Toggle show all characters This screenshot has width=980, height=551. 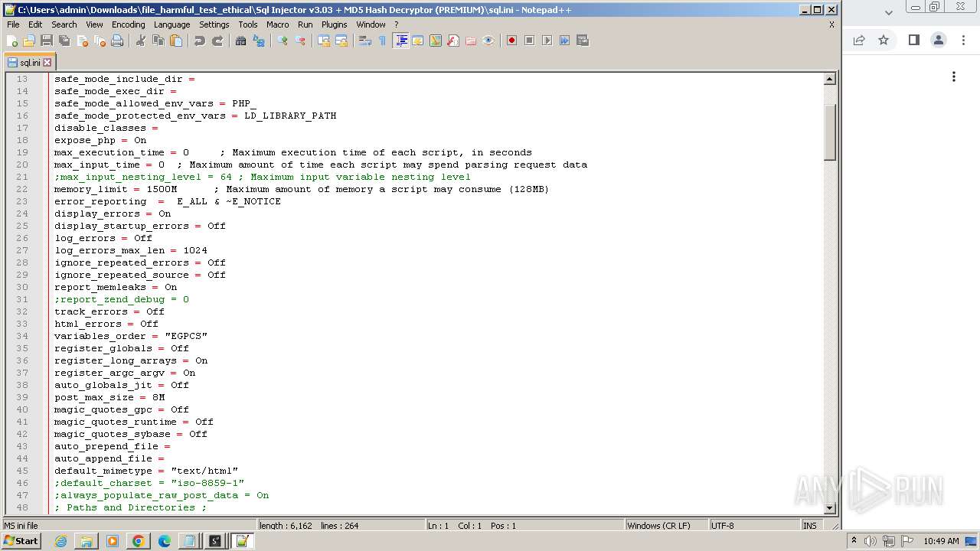click(383, 41)
